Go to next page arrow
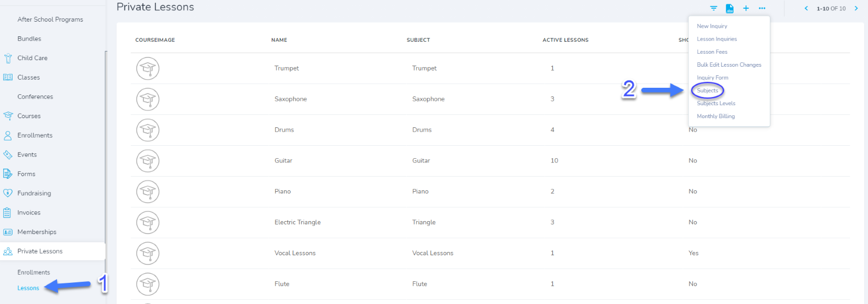 point(856,8)
